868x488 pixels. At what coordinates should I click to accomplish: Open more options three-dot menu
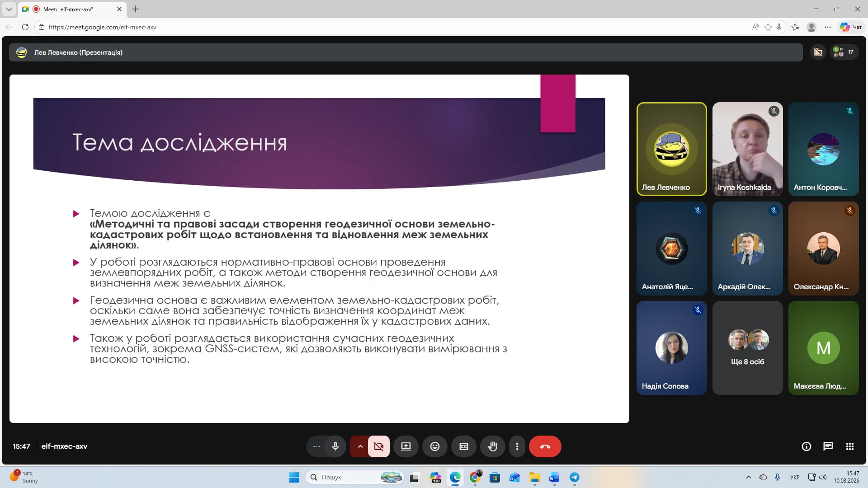(x=517, y=446)
